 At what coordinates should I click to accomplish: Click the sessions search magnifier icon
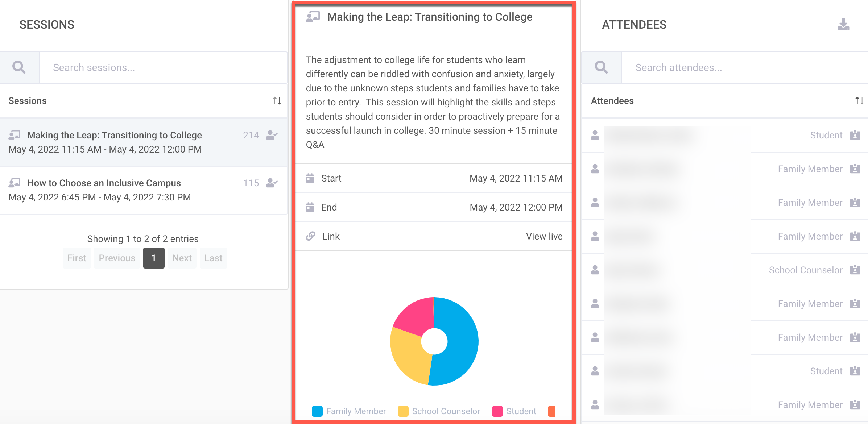pyautogui.click(x=19, y=67)
